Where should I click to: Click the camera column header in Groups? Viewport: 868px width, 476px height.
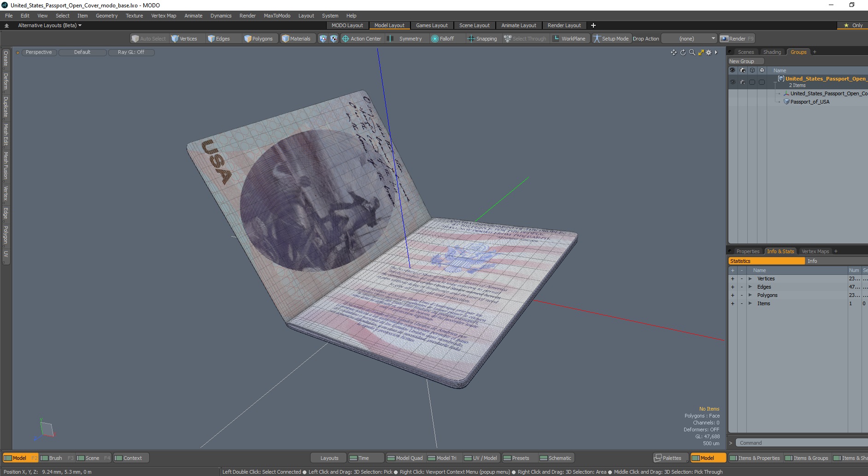(742, 70)
